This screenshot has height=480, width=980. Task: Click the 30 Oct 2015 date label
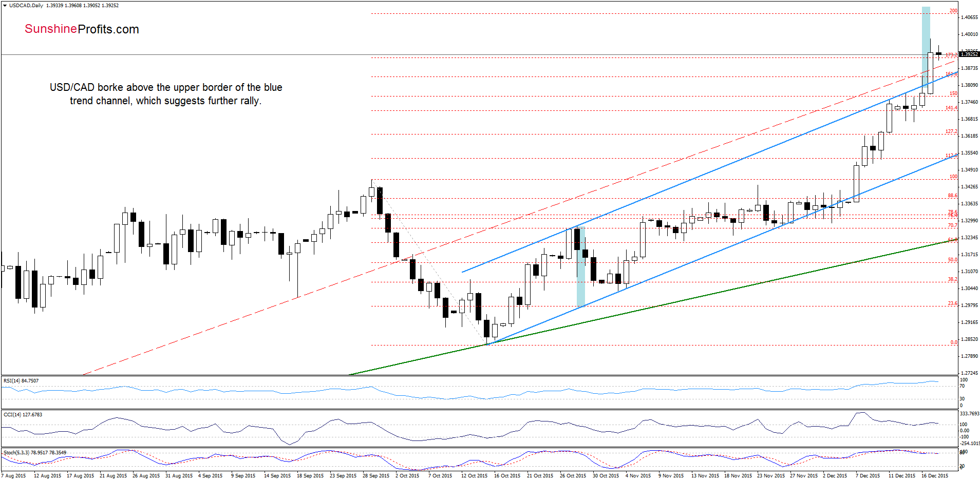pyautogui.click(x=606, y=476)
